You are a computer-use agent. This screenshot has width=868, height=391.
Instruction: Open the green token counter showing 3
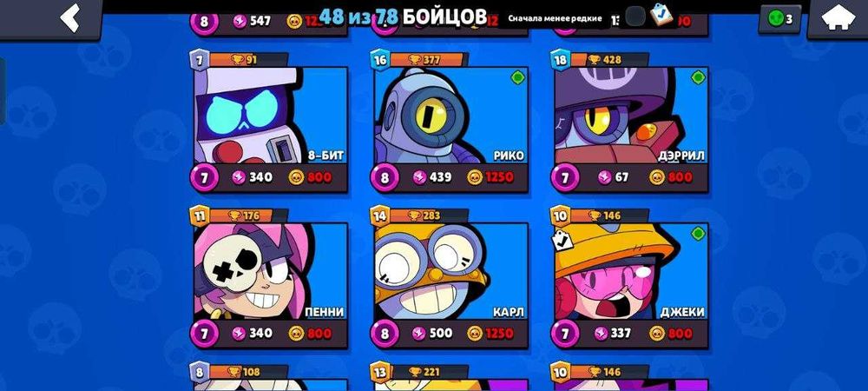(780, 19)
